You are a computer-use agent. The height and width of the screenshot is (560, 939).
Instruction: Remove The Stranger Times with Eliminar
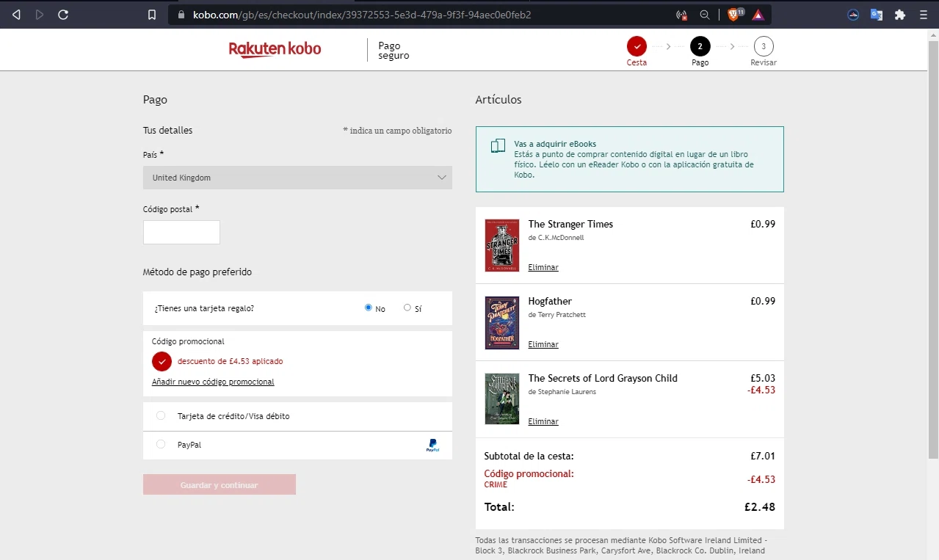[543, 267]
